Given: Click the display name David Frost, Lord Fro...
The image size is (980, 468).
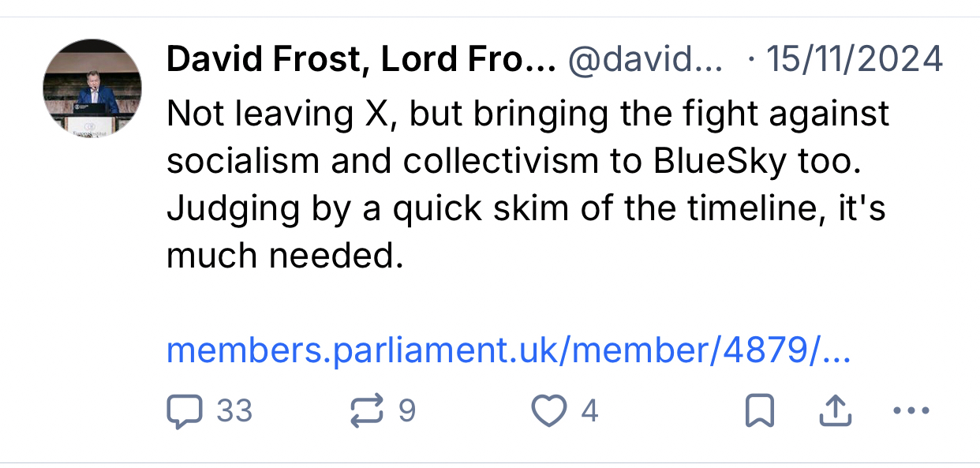Looking at the screenshot, I should tap(361, 60).
